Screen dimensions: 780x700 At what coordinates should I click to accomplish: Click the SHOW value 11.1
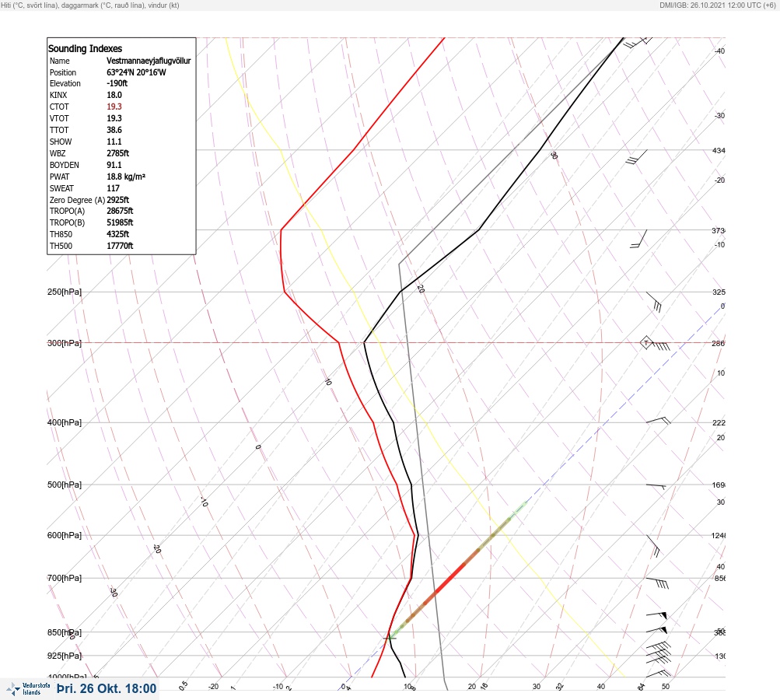pyautogui.click(x=114, y=142)
